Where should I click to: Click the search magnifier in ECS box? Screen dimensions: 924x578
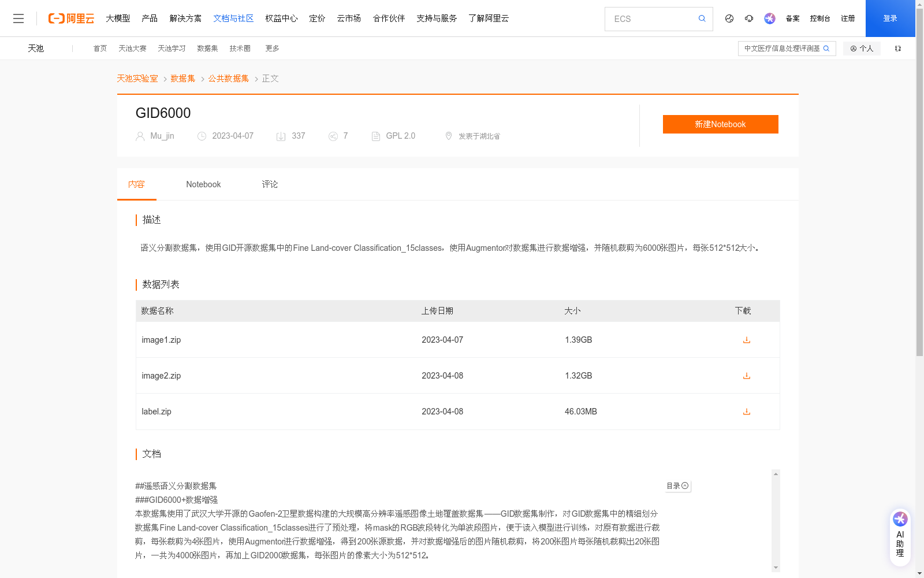click(702, 18)
